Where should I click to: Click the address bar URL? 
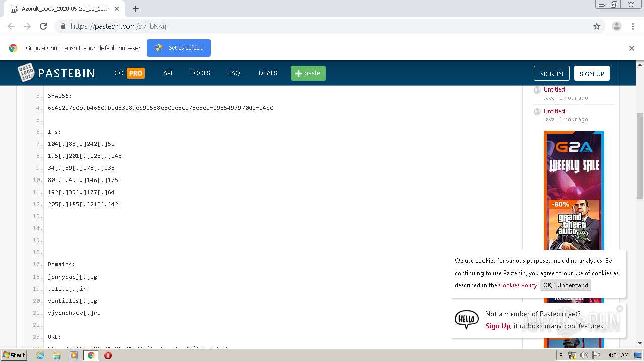(x=119, y=26)
